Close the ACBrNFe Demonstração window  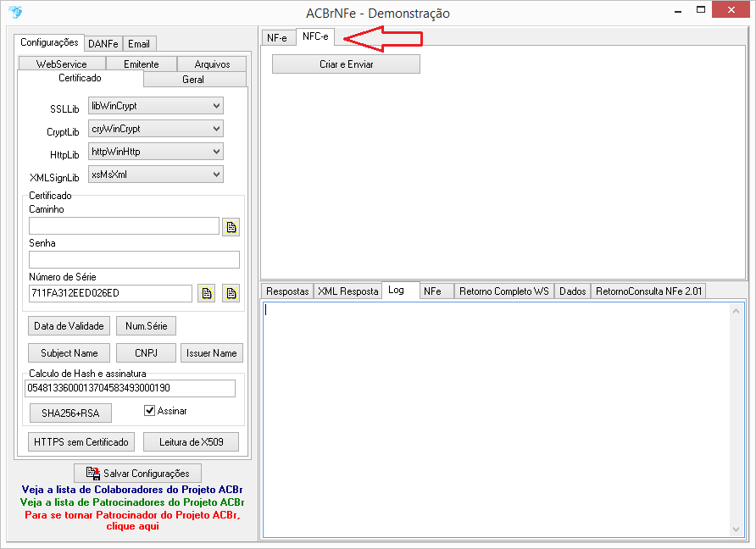pyautogui.click(x=731, y=9)
